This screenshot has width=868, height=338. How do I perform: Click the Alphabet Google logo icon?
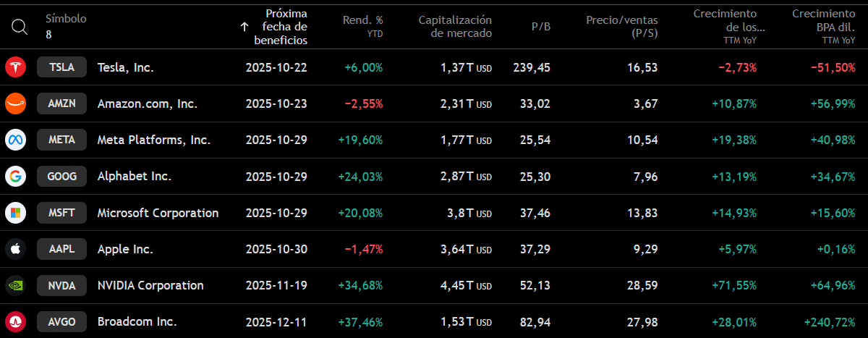15,176
